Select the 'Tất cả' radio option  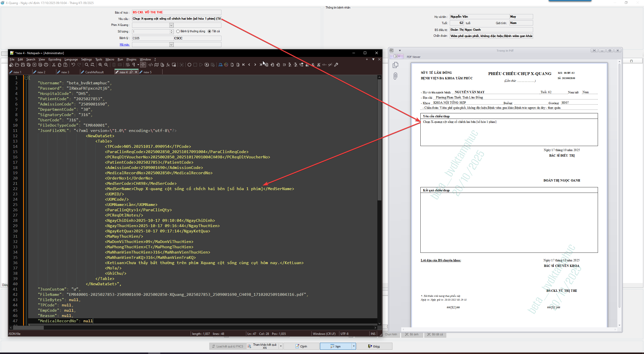point(209,31)
